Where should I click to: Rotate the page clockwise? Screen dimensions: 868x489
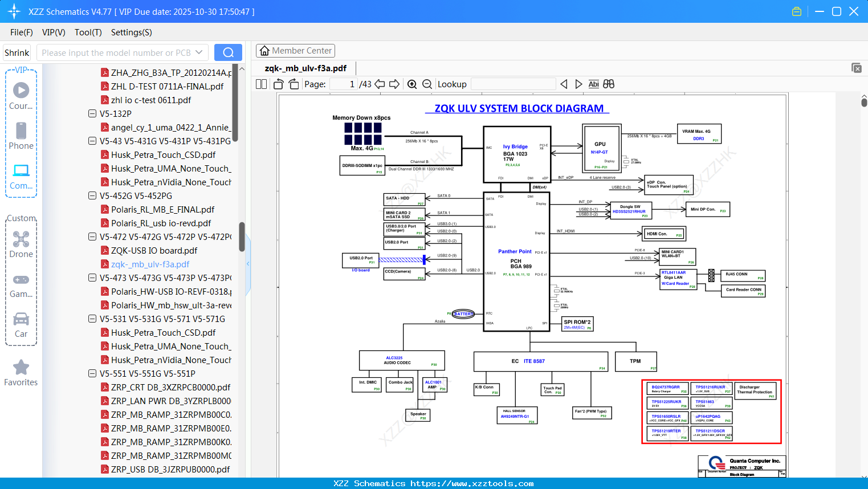point(294,84)
